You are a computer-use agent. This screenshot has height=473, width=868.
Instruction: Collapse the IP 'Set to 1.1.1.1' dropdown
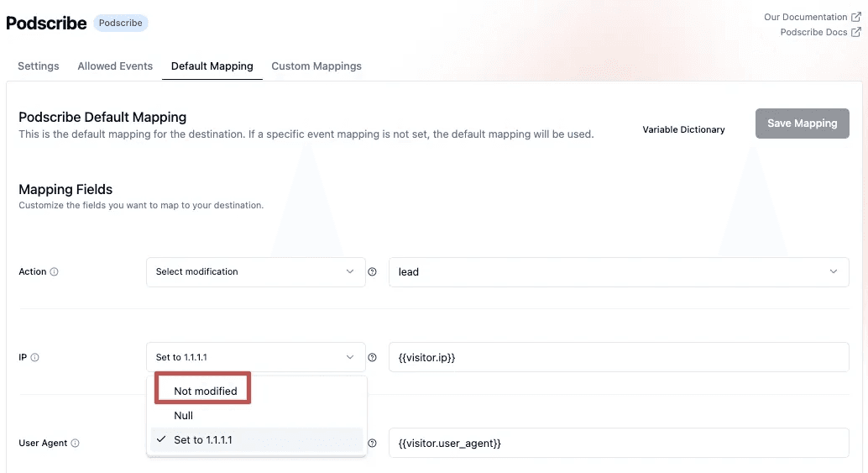pyautogui.click(x=255, y=358)
